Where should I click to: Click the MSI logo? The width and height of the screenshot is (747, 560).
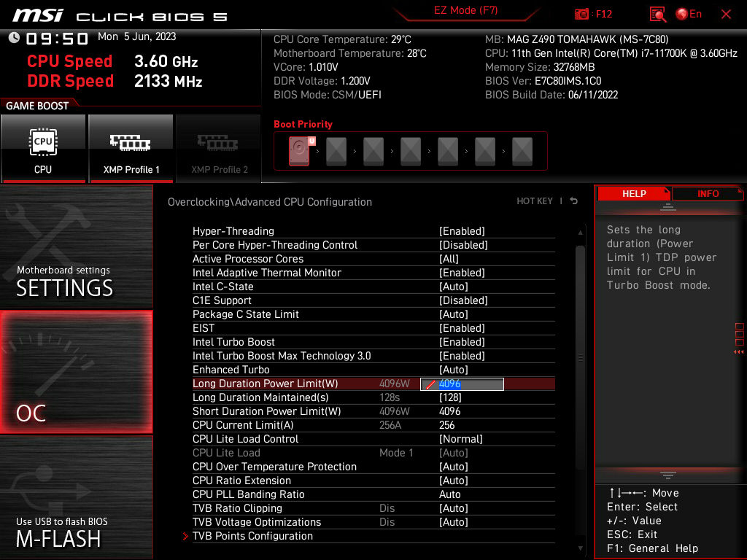[x=38, y=16]
